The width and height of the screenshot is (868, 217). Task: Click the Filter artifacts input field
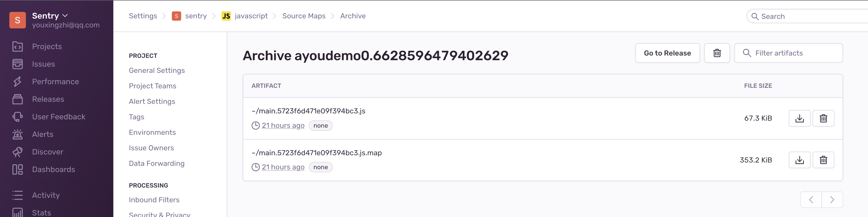click(x=789, y=53)
